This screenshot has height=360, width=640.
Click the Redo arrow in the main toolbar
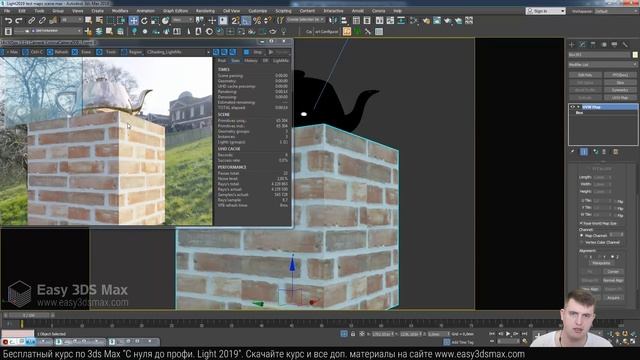(x=19, y=20)
